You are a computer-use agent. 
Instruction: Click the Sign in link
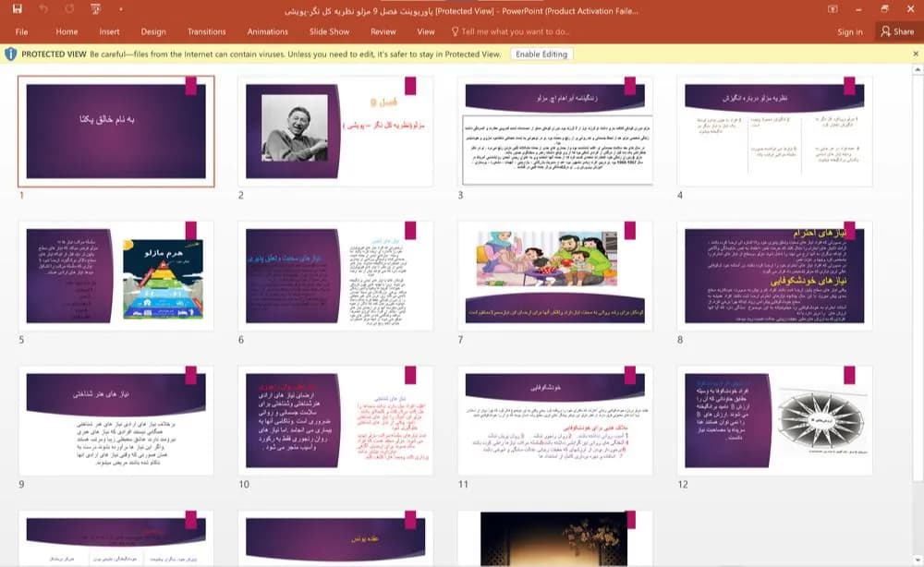point(850,31)
